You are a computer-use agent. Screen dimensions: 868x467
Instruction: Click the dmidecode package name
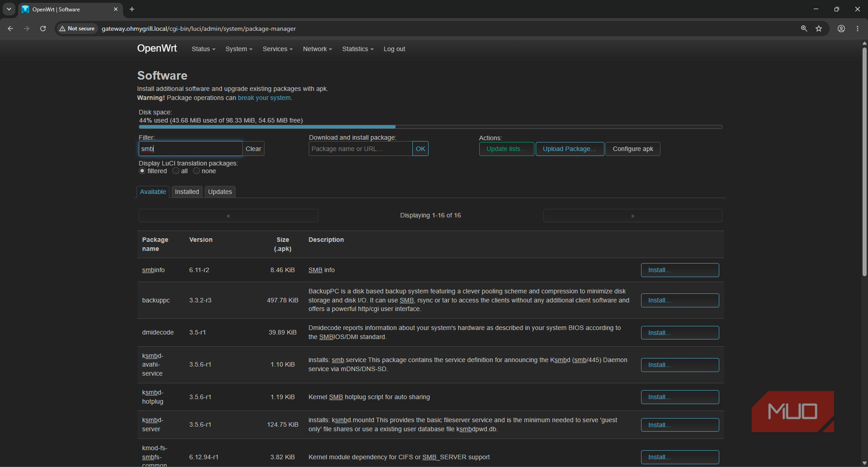click(x=158, y=332)
